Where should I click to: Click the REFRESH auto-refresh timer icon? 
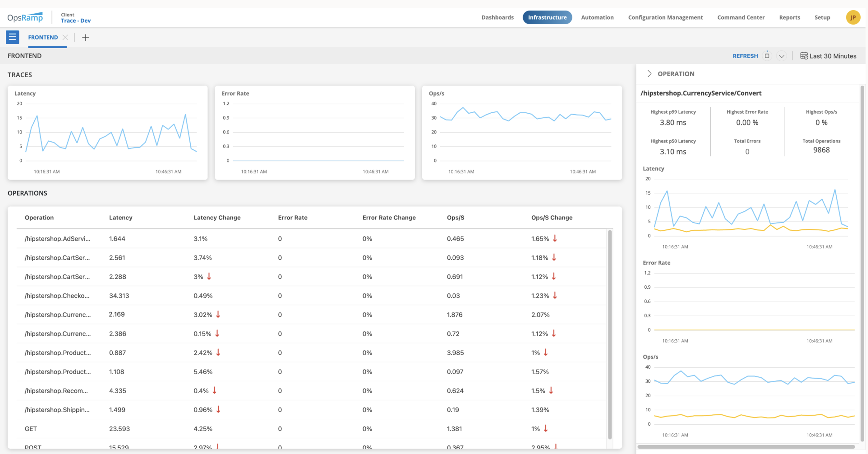[767, 56]
